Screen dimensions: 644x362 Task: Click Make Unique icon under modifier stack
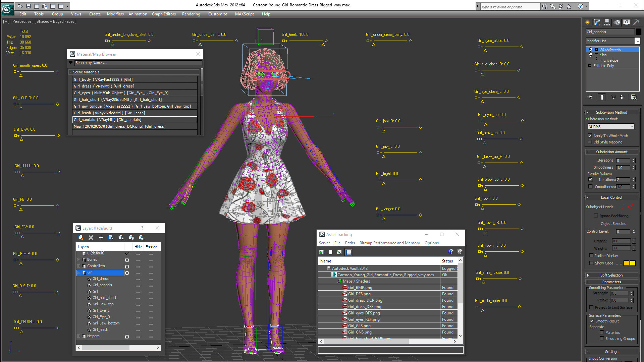[613, 97]
